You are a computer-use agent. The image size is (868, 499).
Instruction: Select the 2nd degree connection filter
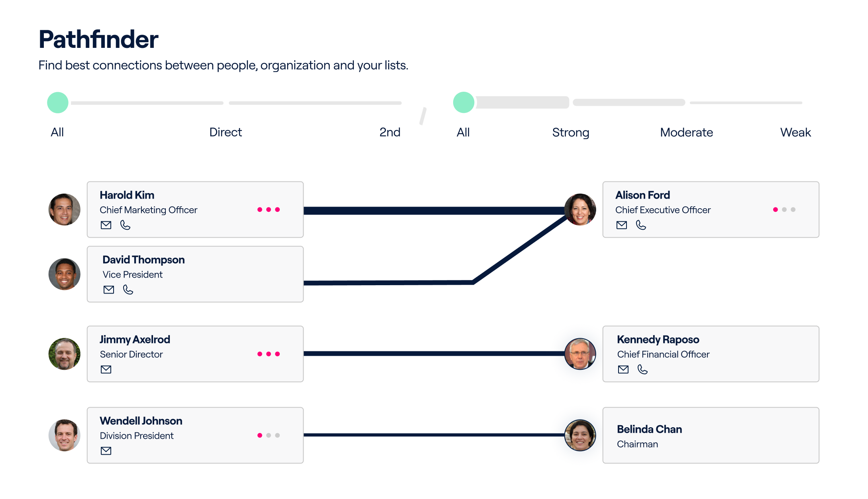[x=390, y=132]
